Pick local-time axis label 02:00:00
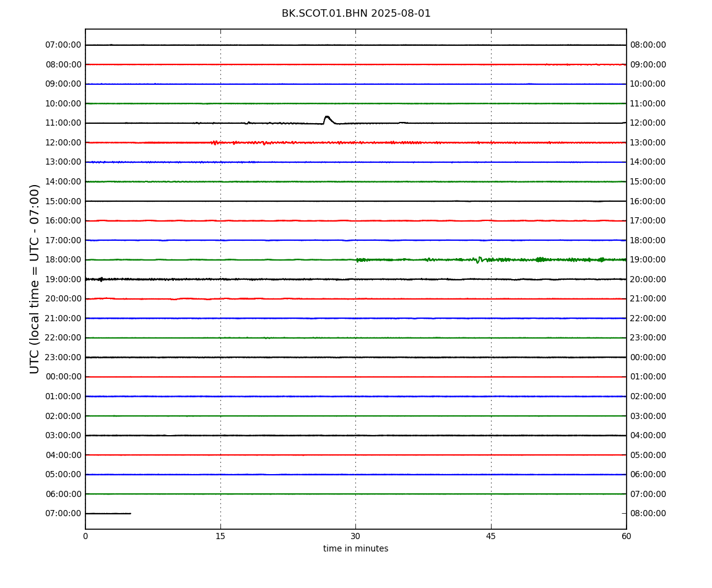Image resolution: width=712 pixels, height=588 pixels. click(x=648, y=396)
